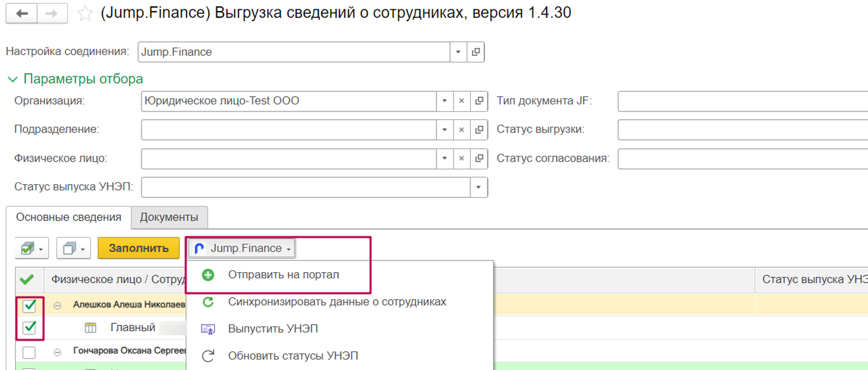The image size is (868, 370).
Task: Add this page to favorites star
Action: click(85, 13)
